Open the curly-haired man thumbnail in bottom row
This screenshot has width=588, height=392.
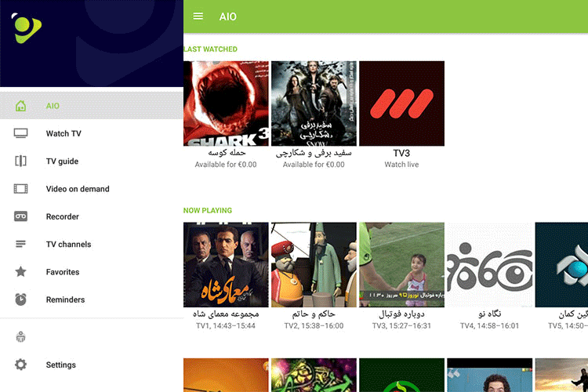pyautogui.click(x=490, y=375)
